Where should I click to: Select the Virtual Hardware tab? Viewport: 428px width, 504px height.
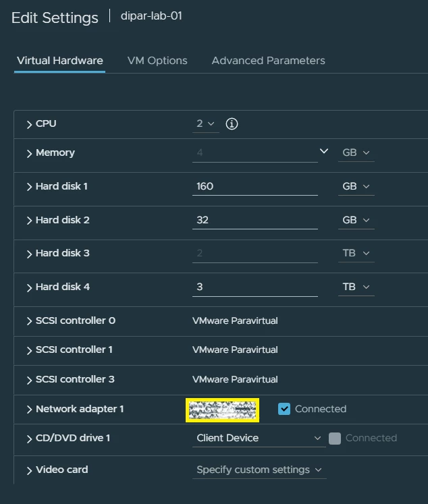coord(60,61)
